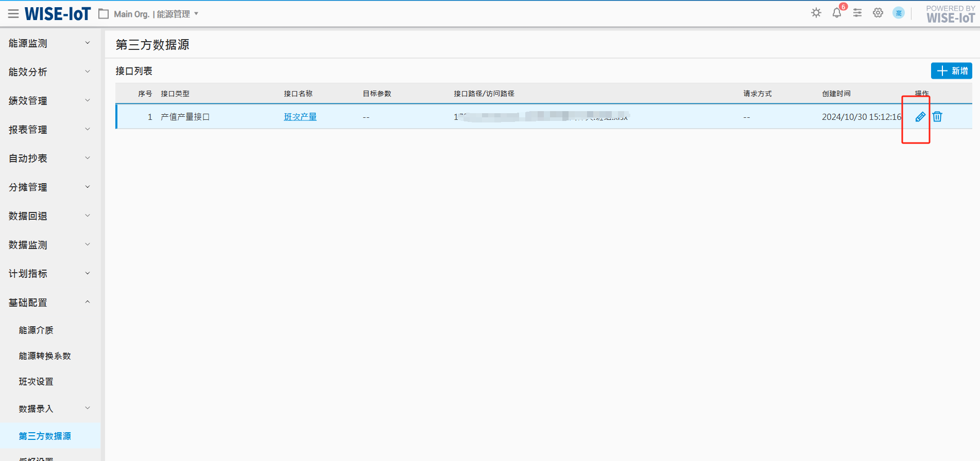
Task: Click the 新增 button
Action: point(951,71)
